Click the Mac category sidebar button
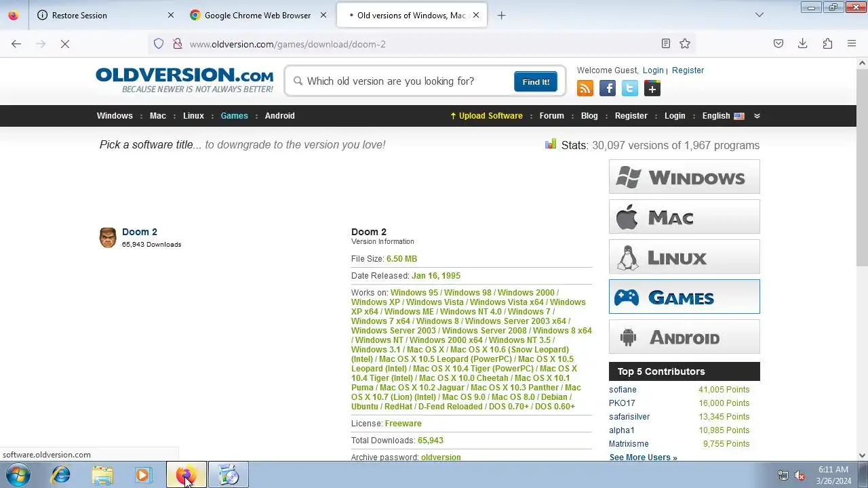This screenshot has width=868, height=488. pos(684,217)
